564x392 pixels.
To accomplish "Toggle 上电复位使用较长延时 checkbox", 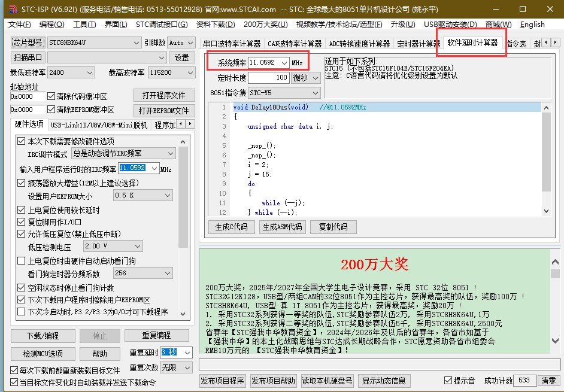I will tap(21, 209).
